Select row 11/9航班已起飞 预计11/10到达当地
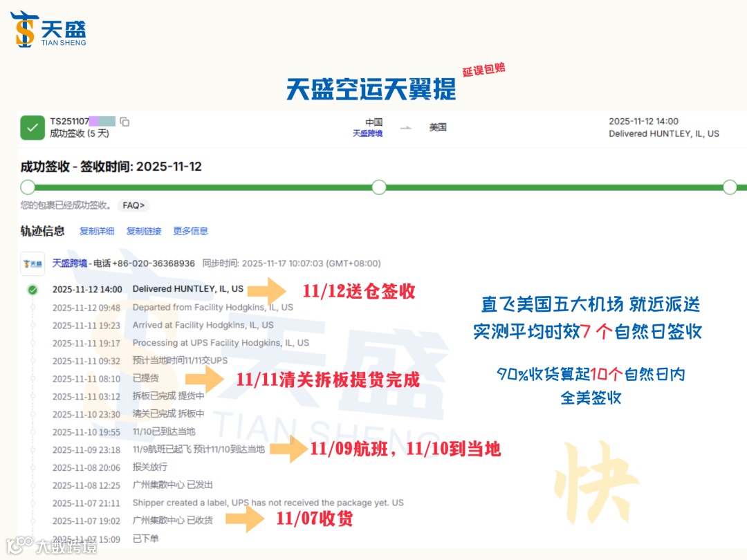This screenshot has width=747, height=560. coord(158,449)
